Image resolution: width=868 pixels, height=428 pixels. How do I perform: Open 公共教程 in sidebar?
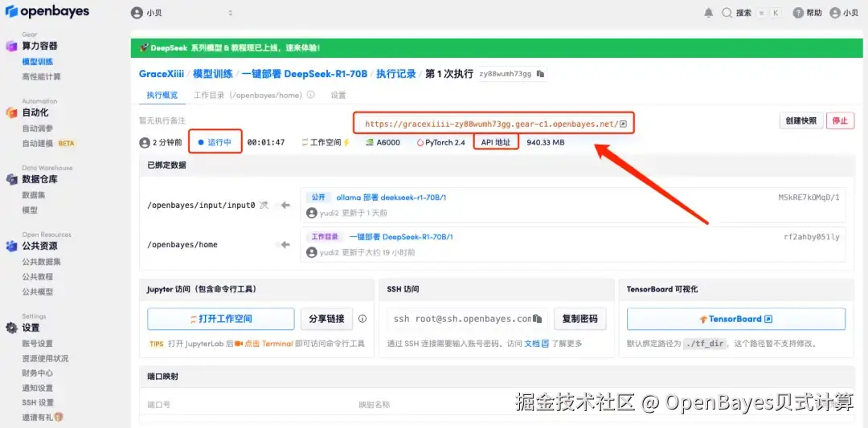coord(38,276)
